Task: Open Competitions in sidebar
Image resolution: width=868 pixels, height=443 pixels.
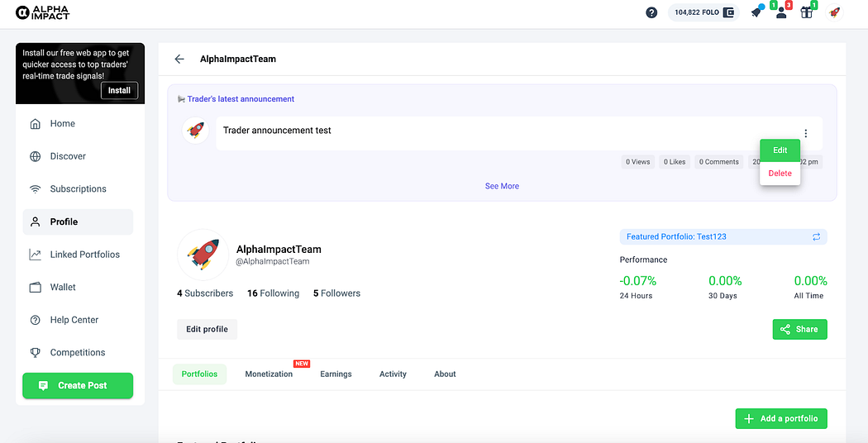Action: [78, 352]
